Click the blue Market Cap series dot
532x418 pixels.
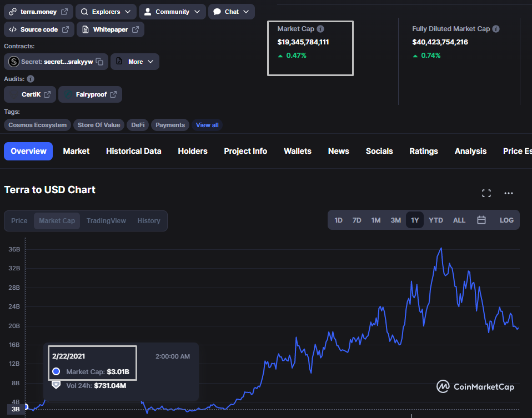click(56, 371)
